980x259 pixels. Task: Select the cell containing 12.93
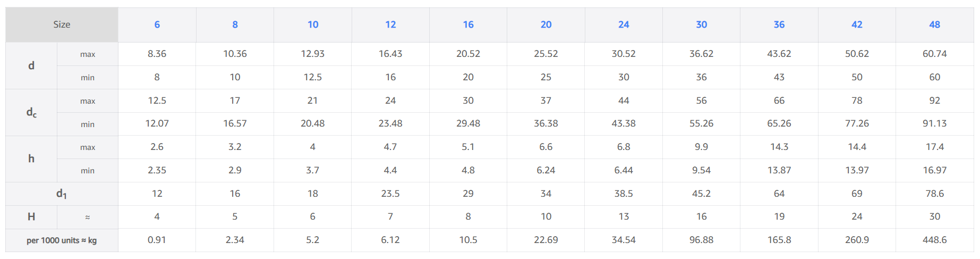312,54
